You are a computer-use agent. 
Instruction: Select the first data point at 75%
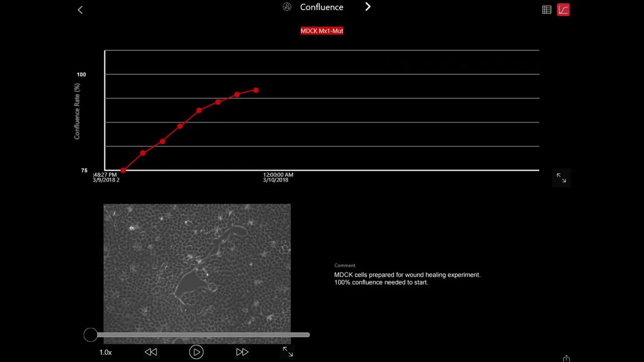click(x=123, y=170)
